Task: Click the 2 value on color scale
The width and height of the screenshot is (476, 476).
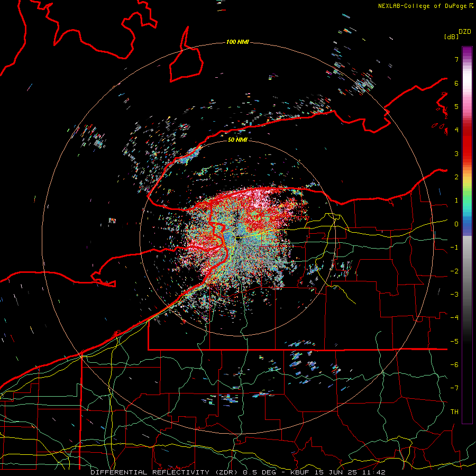Action: pos(456,177)
